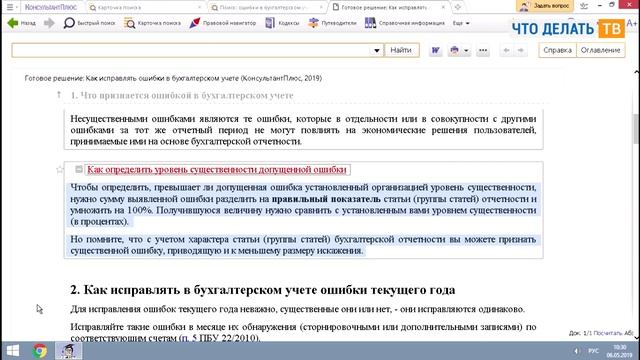Click the Задать вопрос button

tap(545, 6)
